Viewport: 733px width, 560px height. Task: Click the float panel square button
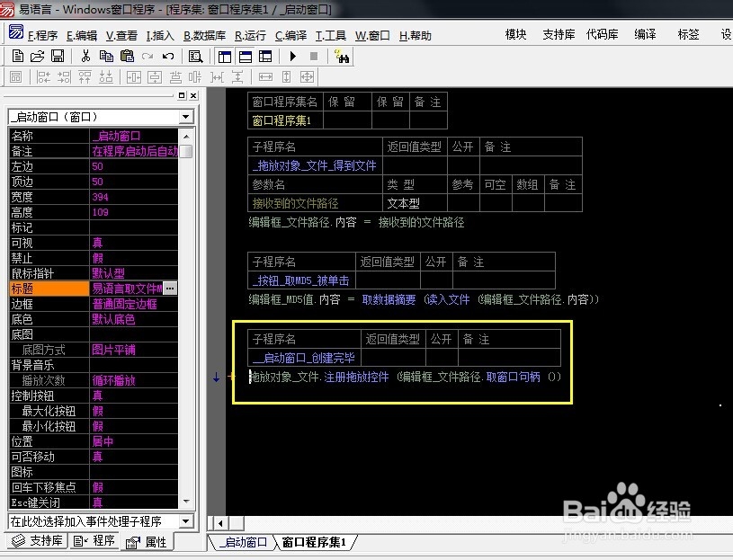(182, 95)
